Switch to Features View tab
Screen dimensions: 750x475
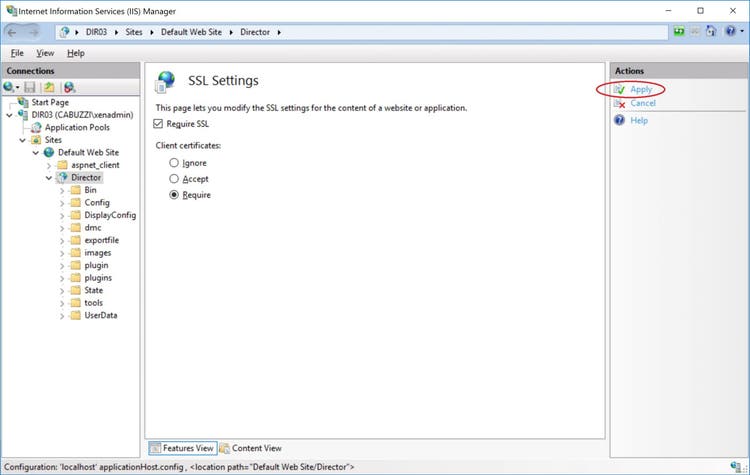(183, 448)
